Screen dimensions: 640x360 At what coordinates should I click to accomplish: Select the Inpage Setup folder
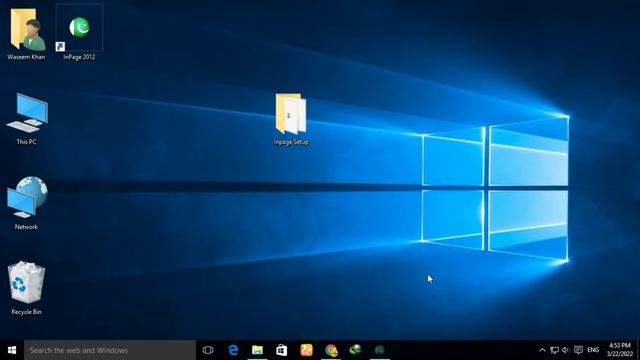[x=291, y=114]
